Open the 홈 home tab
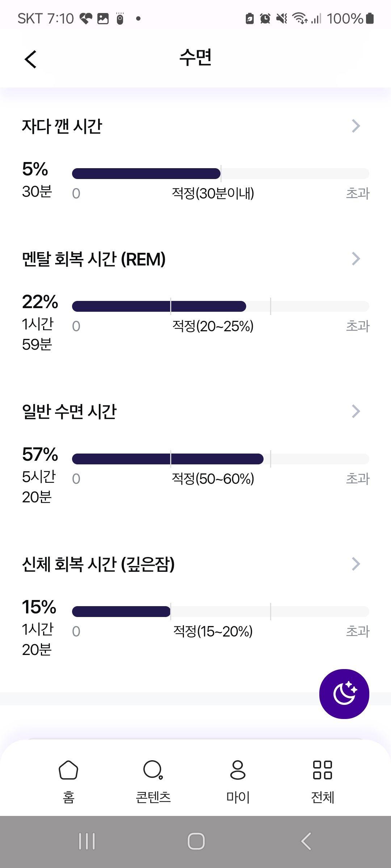The height and width of the screenshot is (868, 391). [68, 781]
